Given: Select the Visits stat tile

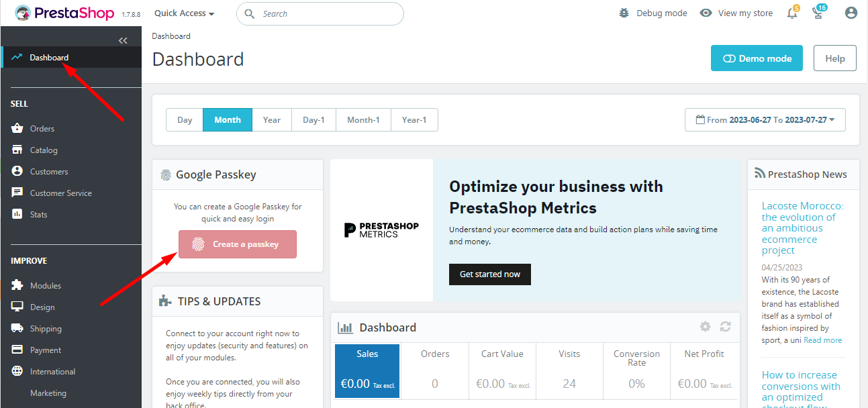Looking at the screenshot, I should coord(569,372).
